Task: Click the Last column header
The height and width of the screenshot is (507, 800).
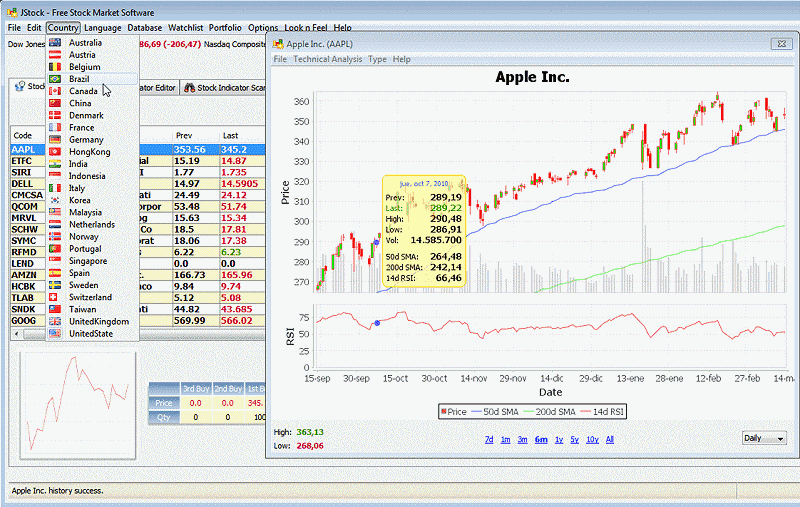Action: [242, 135]
